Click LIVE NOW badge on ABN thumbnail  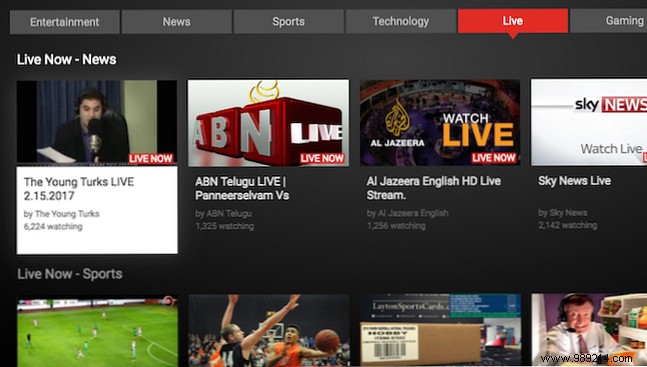pos(322,158)
